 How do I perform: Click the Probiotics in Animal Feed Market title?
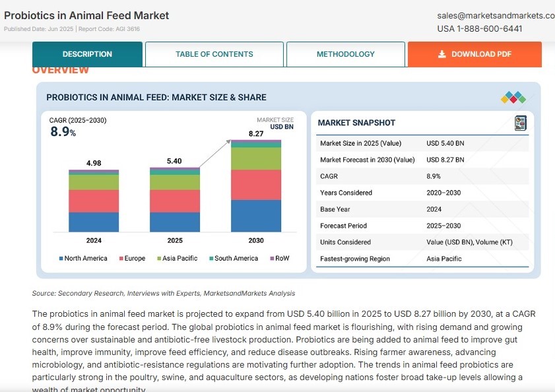[86, 16]
